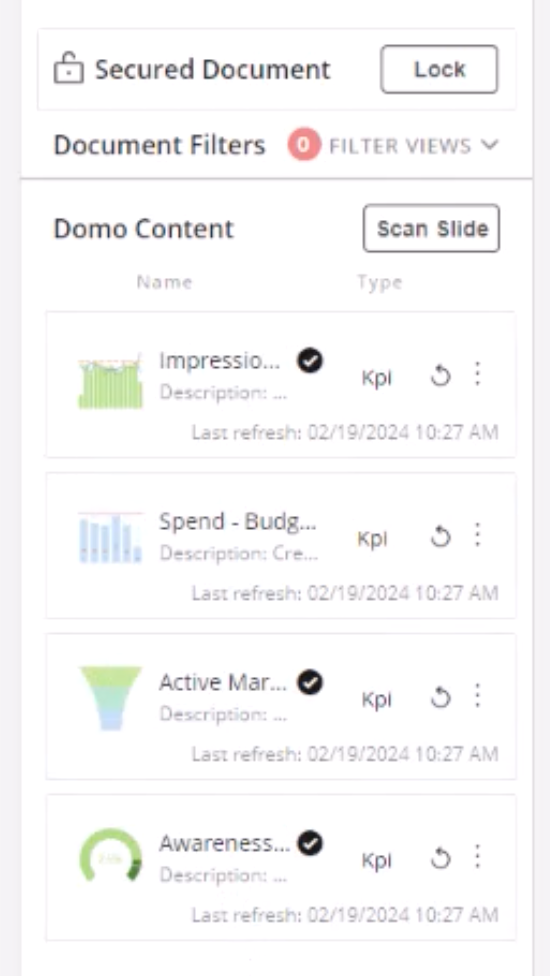This screenshot has width=550, height=976.
Task: Refresh the Awareness card
Action: point(440,859)
